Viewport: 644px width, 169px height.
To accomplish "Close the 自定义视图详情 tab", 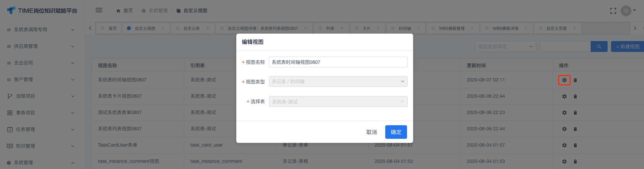I will 306,28.
